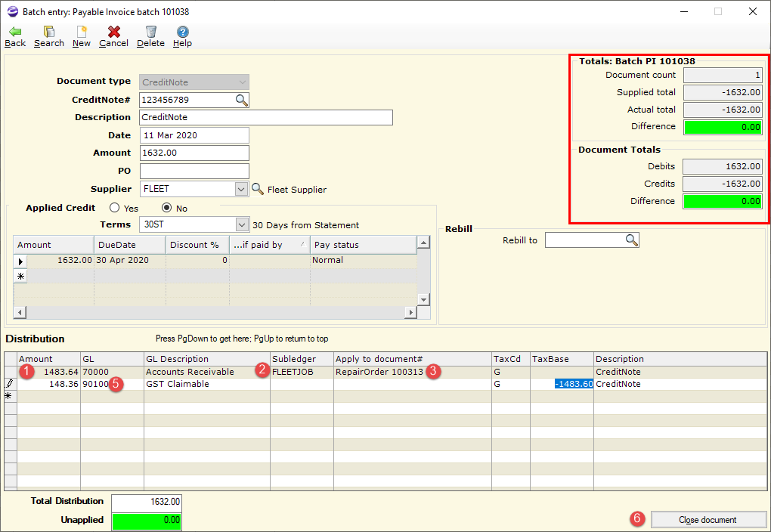
Task: Click the Description input field
Action: tap(266, 118)
